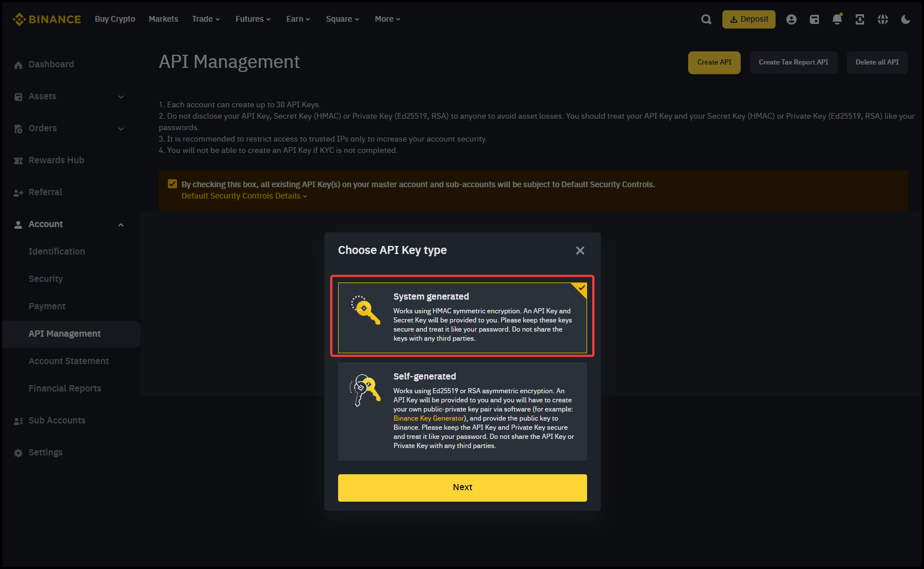924x569 pixels.
Task: Open the user profile icon
Action: click(791, 19)
